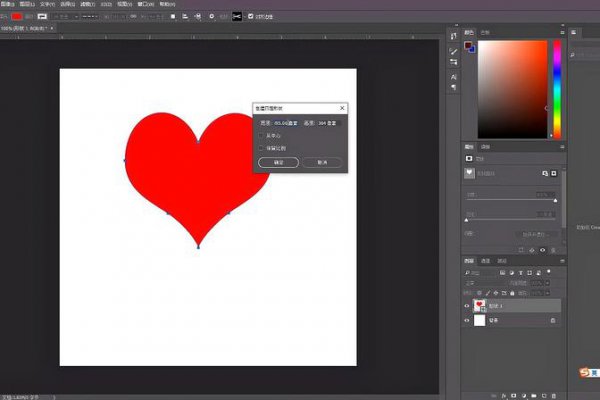Viewport: 600px width, 400px height.
Task: Close the Create Custom Shape dialog
Action: [342, 108]
